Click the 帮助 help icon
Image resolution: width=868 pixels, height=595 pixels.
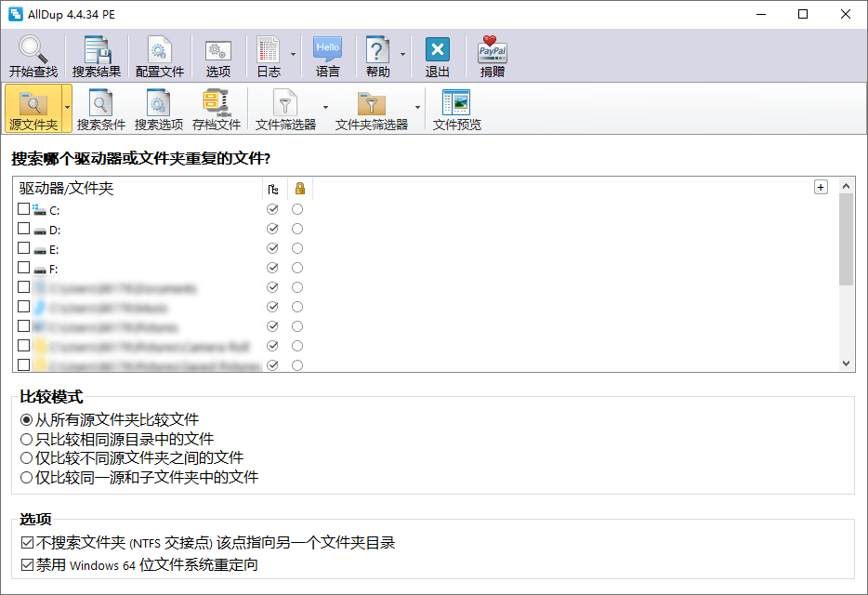[379, 48]
